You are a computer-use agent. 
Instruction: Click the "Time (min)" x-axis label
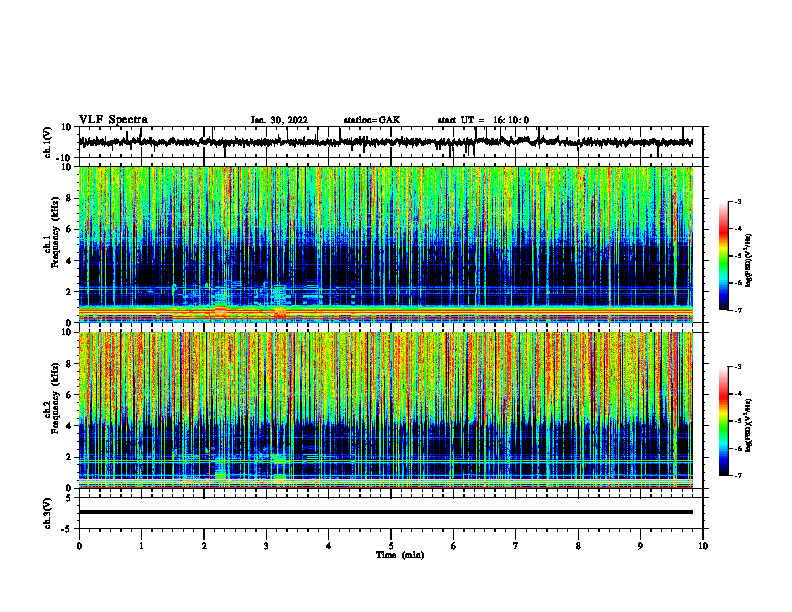pyautogui.click(x=400, y=555)
